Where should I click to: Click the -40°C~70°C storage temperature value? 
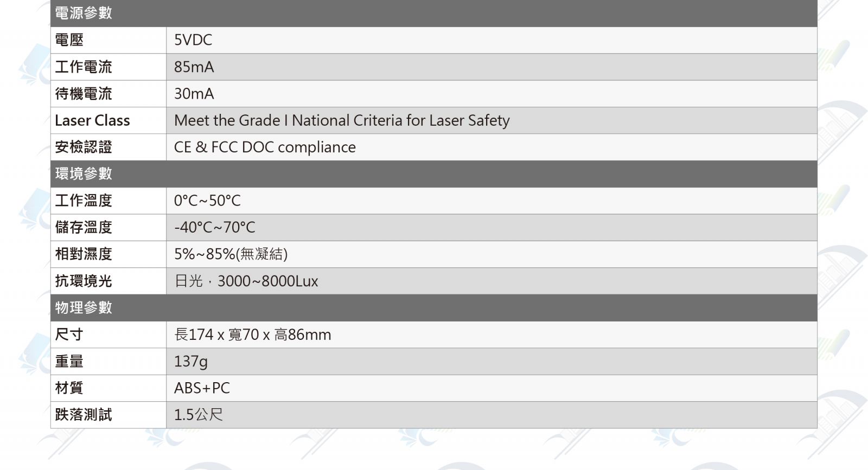[x=214, y=227]
